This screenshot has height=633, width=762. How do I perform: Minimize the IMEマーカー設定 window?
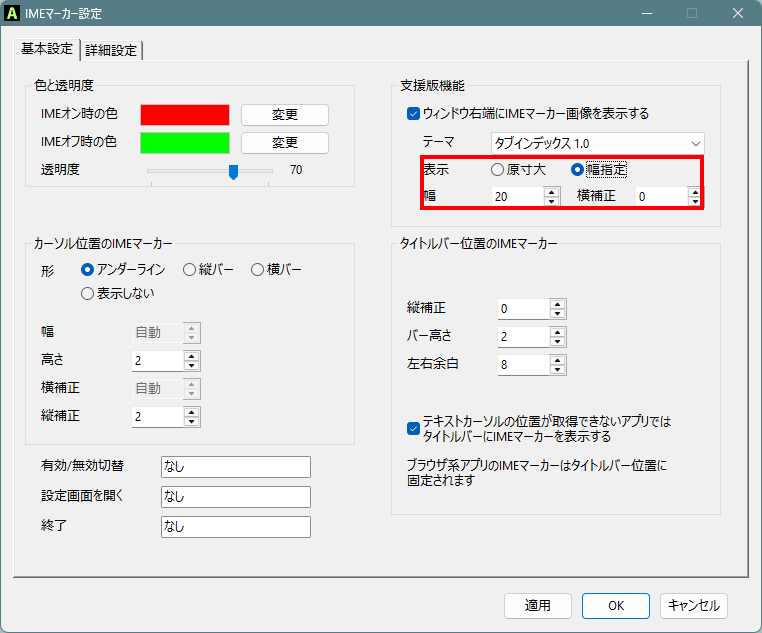[x=647, y=13]
